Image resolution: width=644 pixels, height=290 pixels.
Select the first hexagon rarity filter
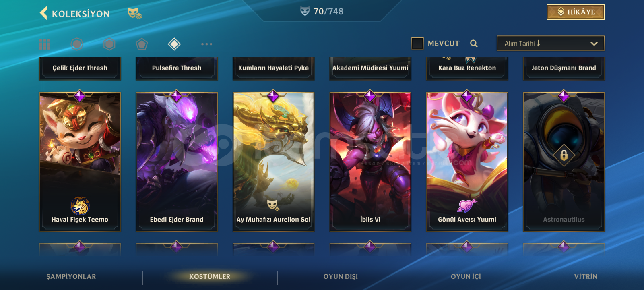[x=77, y=44]
